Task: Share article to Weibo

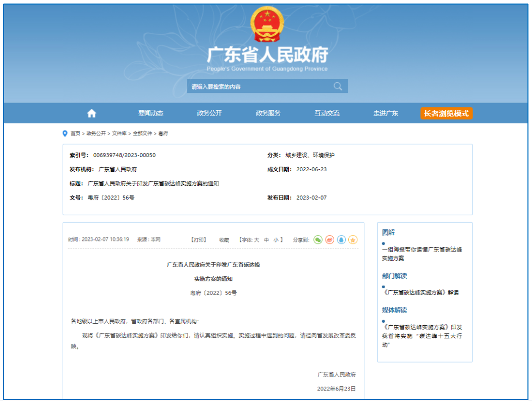Action: point(330,240)
